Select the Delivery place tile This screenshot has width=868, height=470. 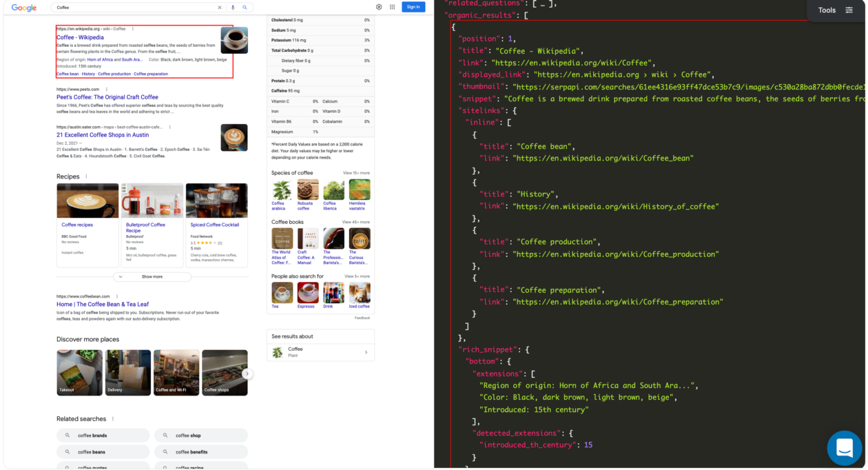click(x=128, y=372)
